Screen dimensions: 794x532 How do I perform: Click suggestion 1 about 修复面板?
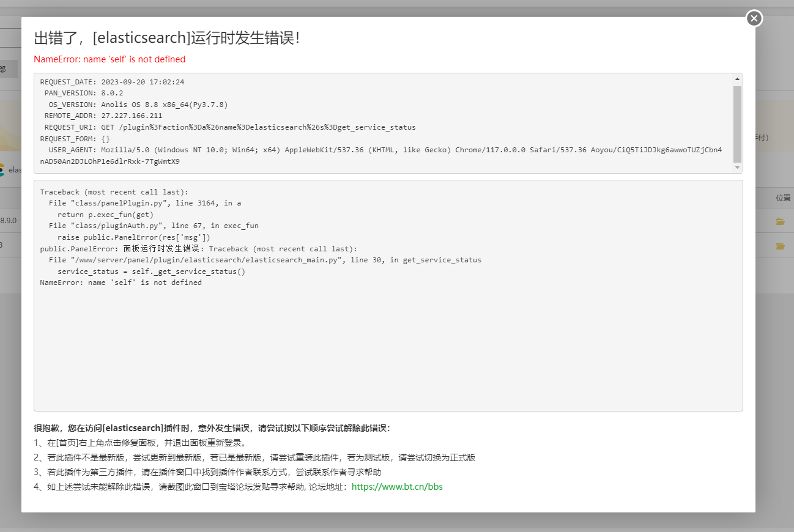click(141, 443)
